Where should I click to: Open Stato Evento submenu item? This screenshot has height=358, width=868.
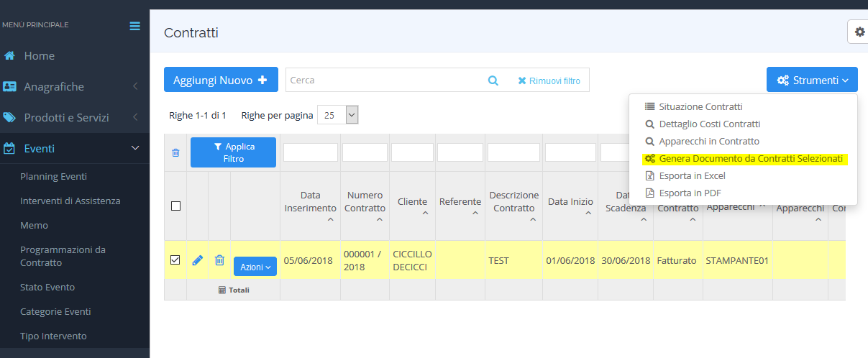(x=47, y=288)
